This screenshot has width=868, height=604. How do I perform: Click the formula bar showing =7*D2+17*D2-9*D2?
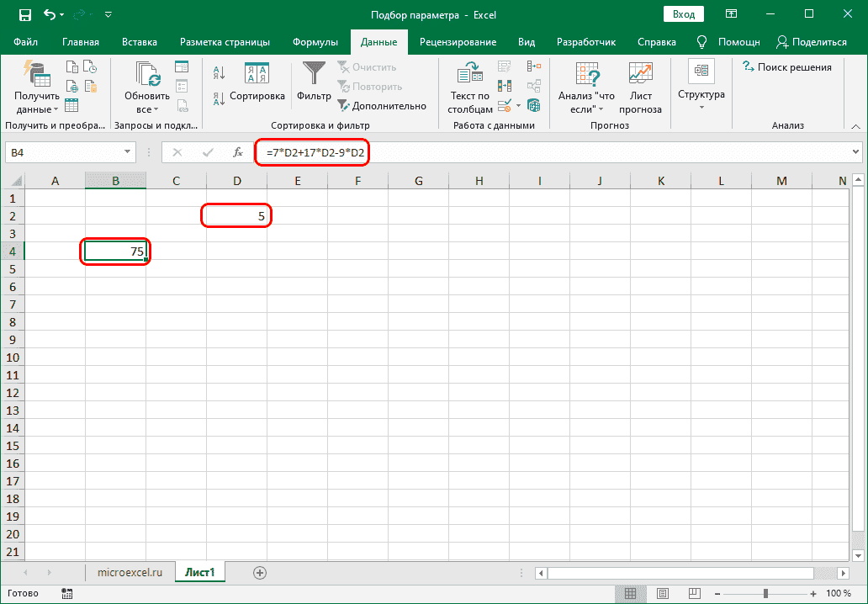tap(311, 152)
